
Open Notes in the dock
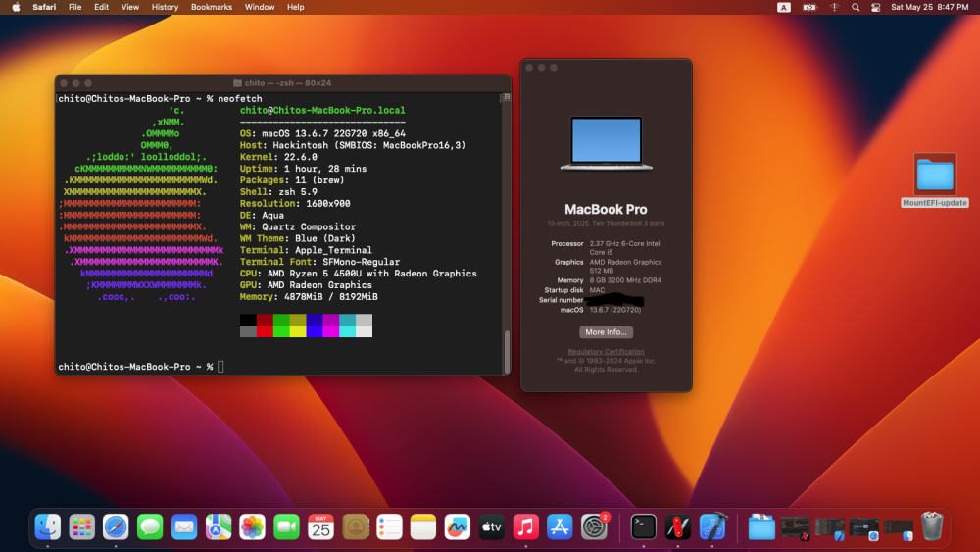click(x=423, y=527)
